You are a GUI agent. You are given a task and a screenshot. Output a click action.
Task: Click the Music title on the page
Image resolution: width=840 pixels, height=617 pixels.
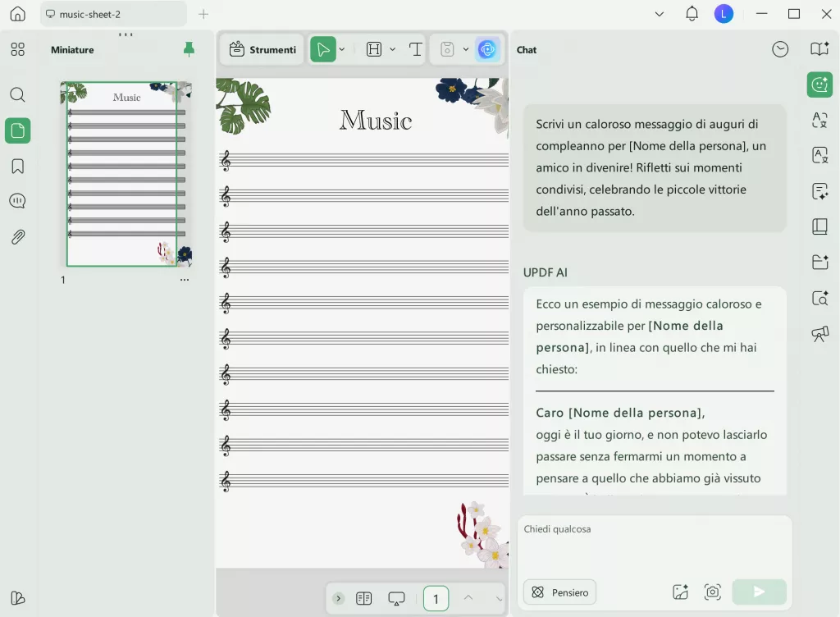[x=376, y=120]
